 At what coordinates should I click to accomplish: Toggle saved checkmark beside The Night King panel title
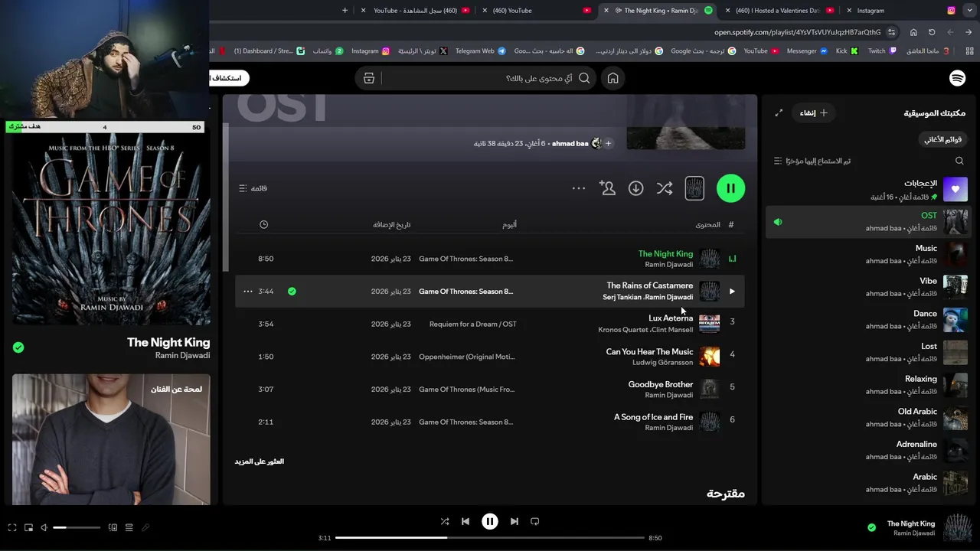18,347
